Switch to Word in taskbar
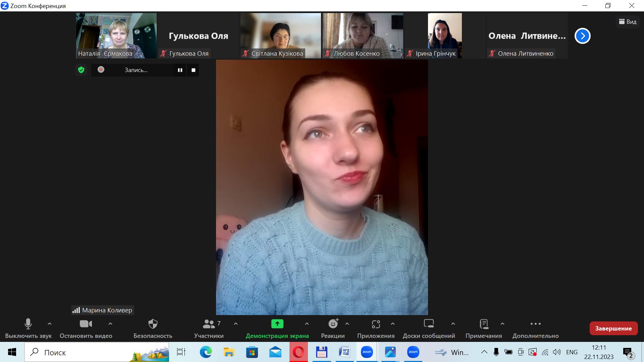The height and width of the screenshot is (362, 644). (344, 352)
